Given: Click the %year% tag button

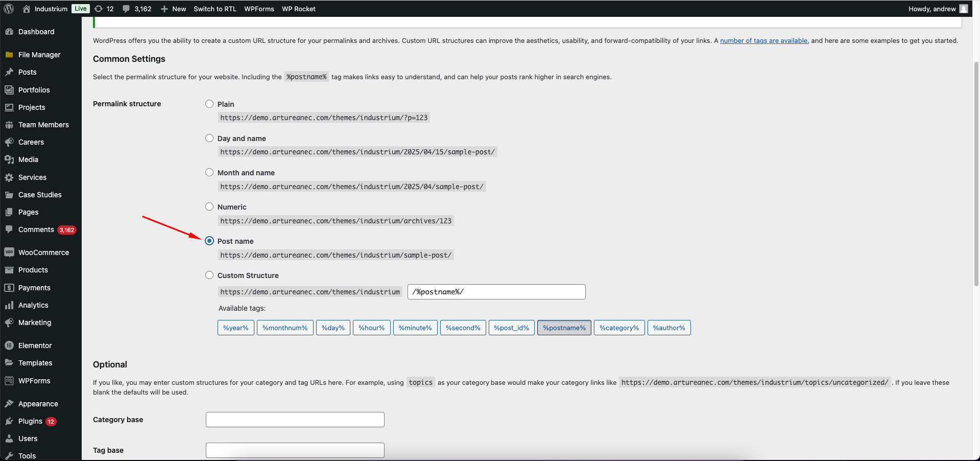Looking at the screenshot, I should (236, 328).
